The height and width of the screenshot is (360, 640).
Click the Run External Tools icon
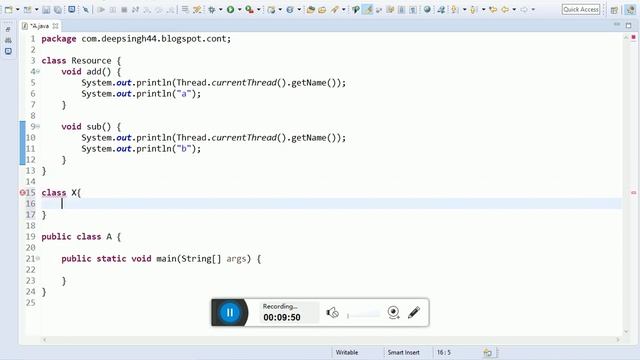click(x=249, y=9)
